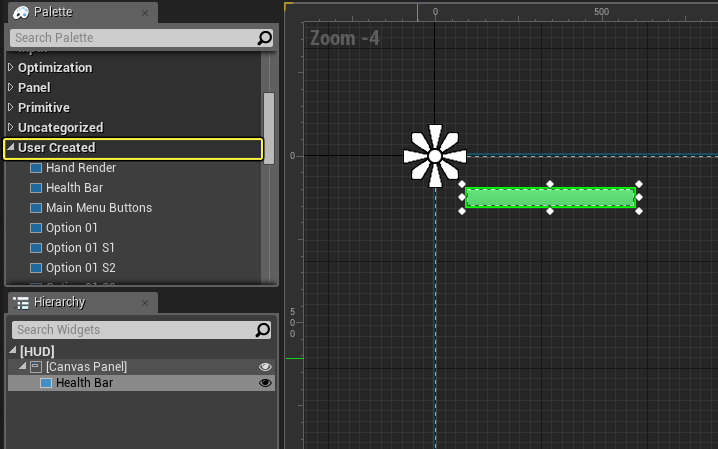718x449 pixels.
Task: Click the bottom-right corner handle of health bar
Action: [x=639, y=211]
